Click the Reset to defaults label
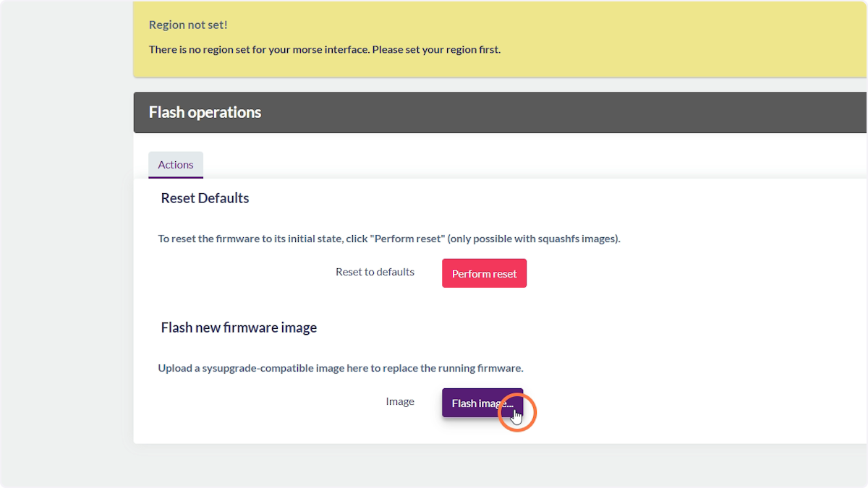Screen dimensions: 868x488 point(375,272)
